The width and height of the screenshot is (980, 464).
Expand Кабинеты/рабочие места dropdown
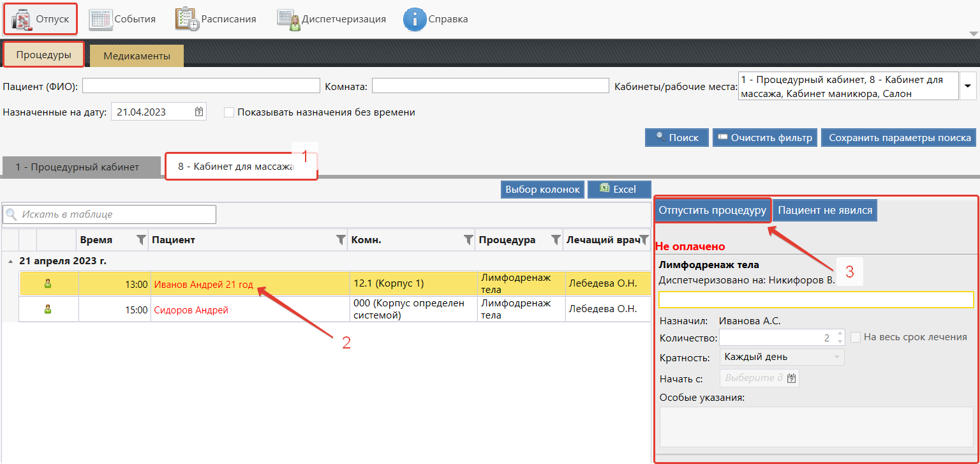pyautogui.click(x=969, y=86)
